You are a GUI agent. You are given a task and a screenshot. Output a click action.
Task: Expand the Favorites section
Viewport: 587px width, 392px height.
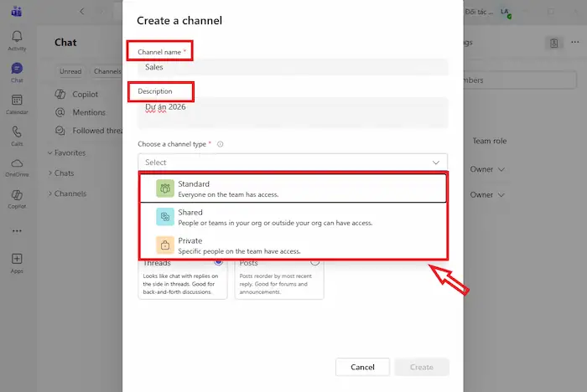70,153
